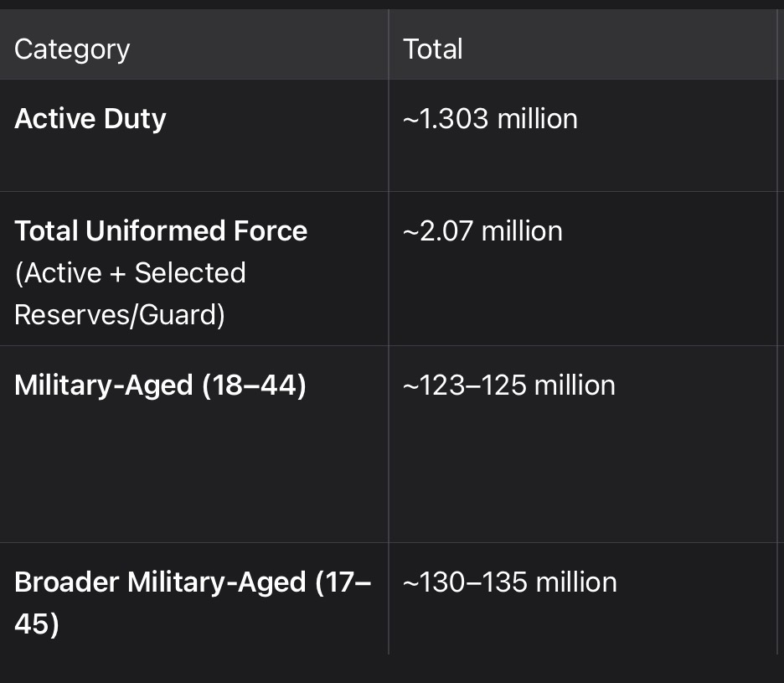
Task: Click the ~130–135 million value
Action: (x=509, y=582)
